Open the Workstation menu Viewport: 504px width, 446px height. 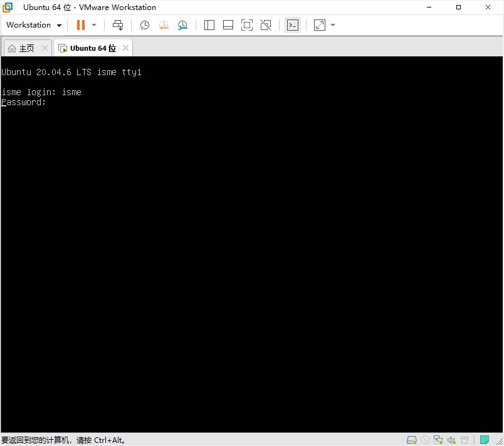33,25
